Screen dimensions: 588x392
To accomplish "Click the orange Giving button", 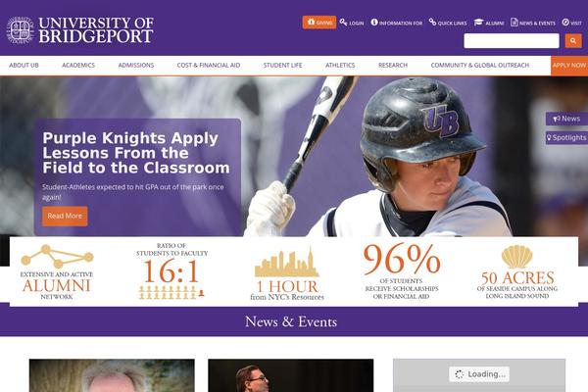I will tap(319, 23).
